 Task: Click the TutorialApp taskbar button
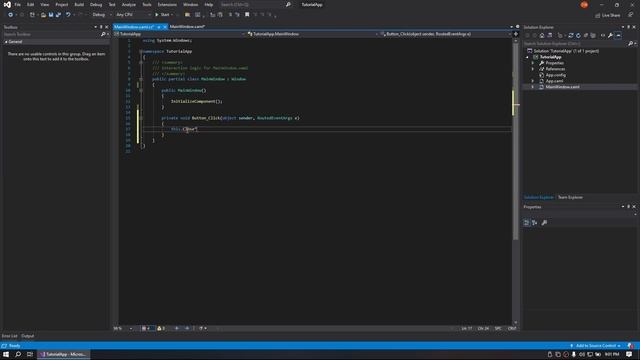click(64, 354)
